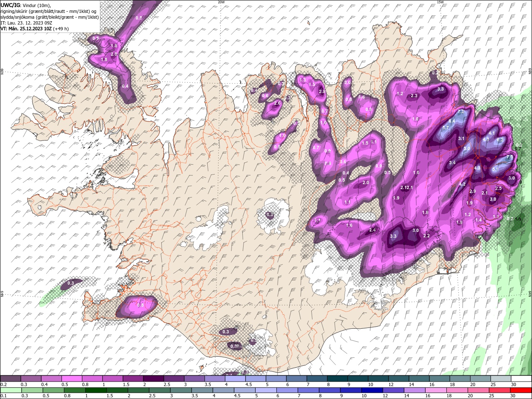532x399 pixels.
Task: Click the '2.4' snowfall value on the map
Action: 372,230
